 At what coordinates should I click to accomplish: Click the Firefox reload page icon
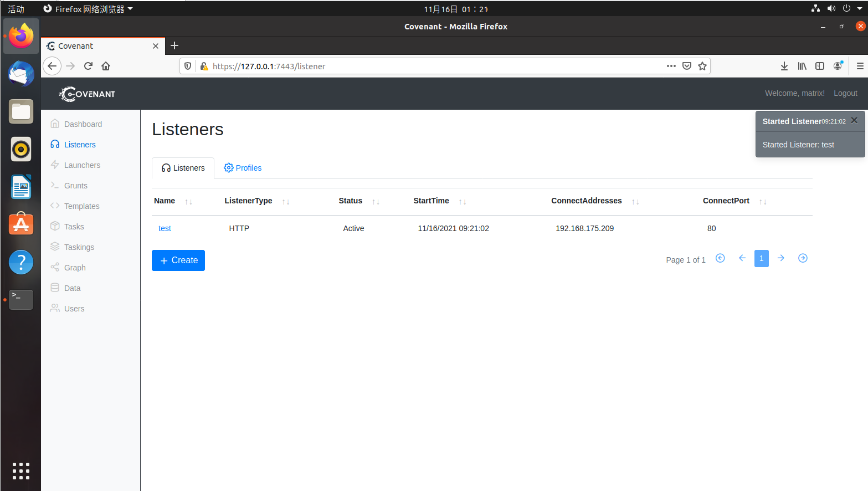[88, 66]
